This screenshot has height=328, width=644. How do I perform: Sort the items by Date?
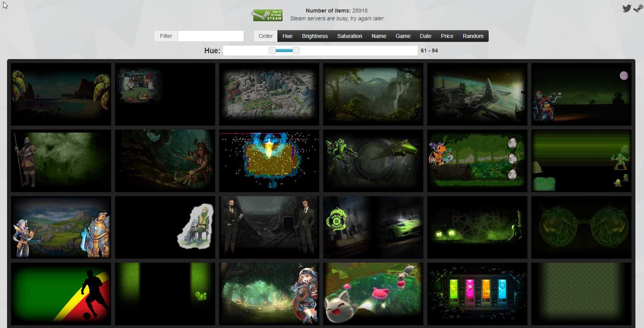pos(426,36)
